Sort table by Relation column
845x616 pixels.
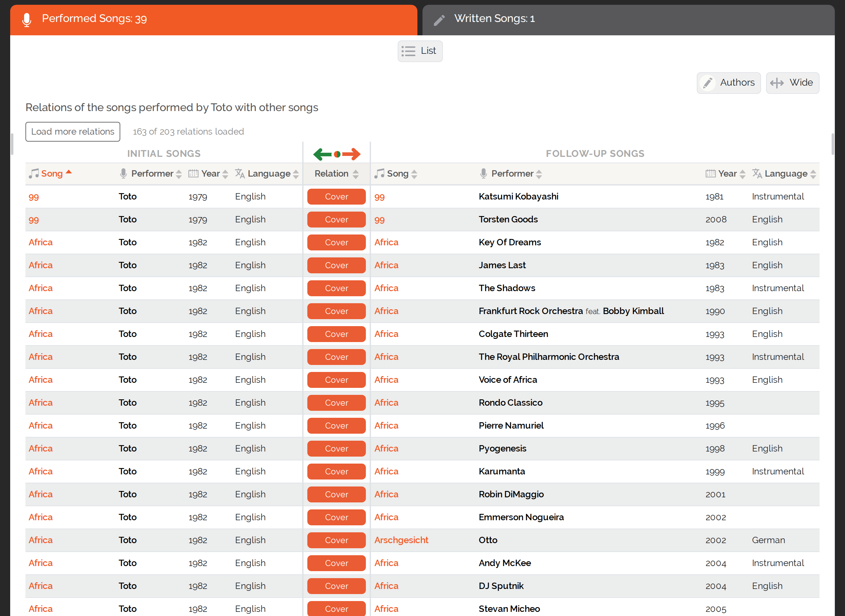[x=337, y=173]
